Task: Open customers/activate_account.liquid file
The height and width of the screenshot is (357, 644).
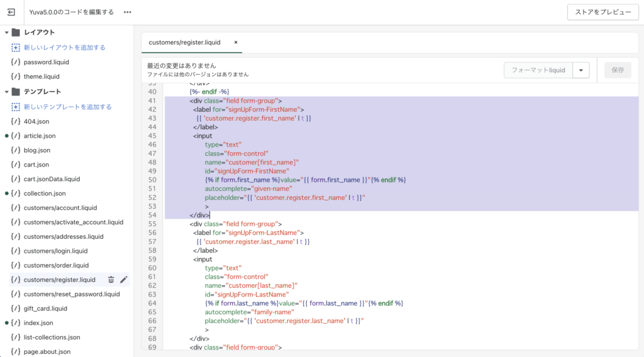Action: [x=74, y=222]
